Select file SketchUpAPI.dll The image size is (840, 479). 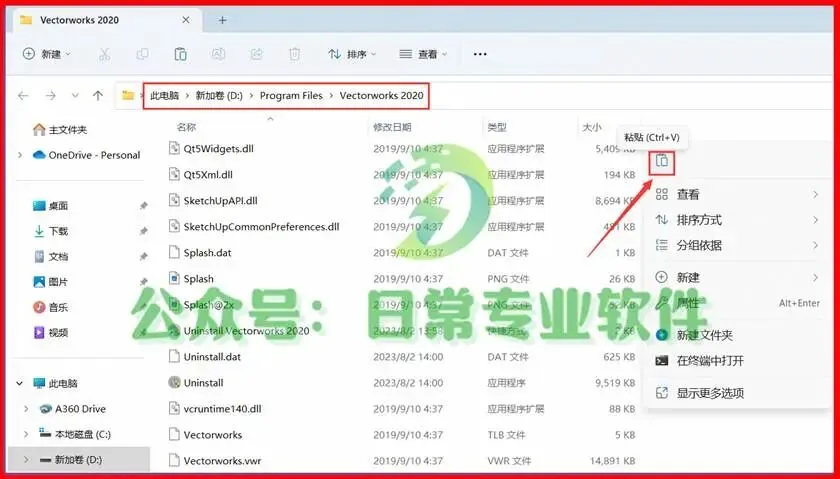(213, 200)
